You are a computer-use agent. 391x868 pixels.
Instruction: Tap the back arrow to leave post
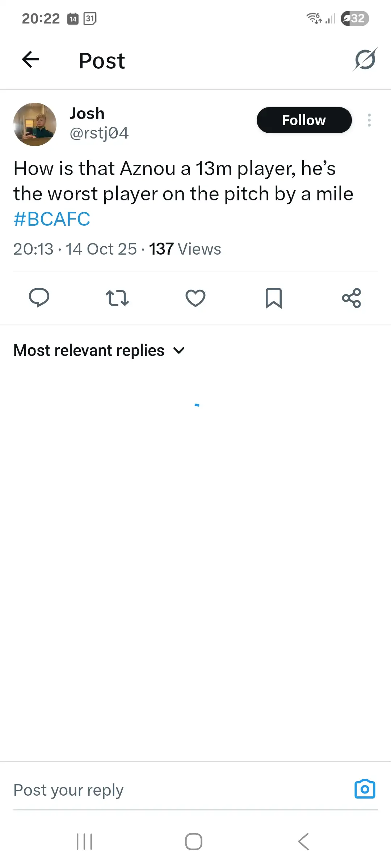click(x=30, y=60)
